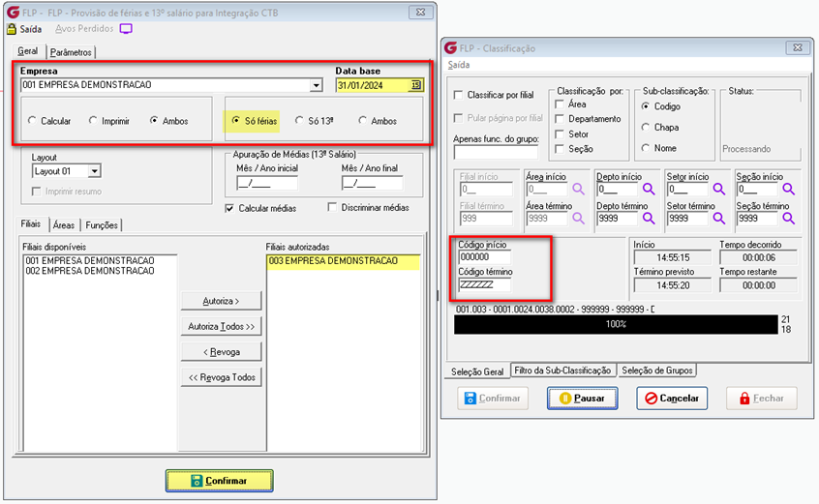Click the Setor início search magnifier

point(719,189)
